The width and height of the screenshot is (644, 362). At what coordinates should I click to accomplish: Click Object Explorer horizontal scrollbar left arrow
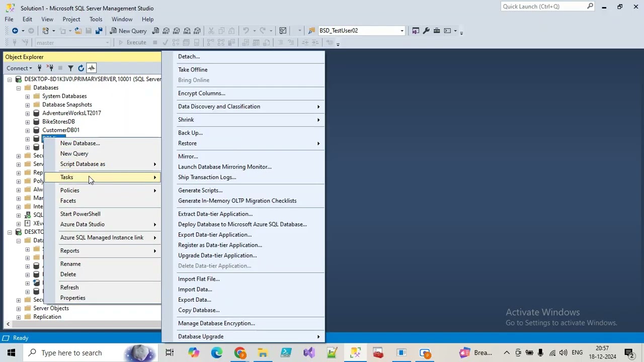click(8, 324)
